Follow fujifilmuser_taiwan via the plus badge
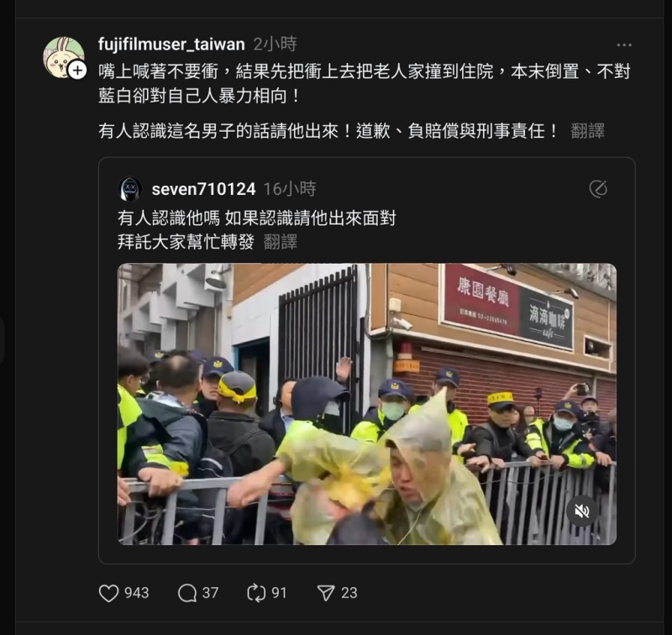Viewport: 672px width, 635px height. (x=77, y=71)
